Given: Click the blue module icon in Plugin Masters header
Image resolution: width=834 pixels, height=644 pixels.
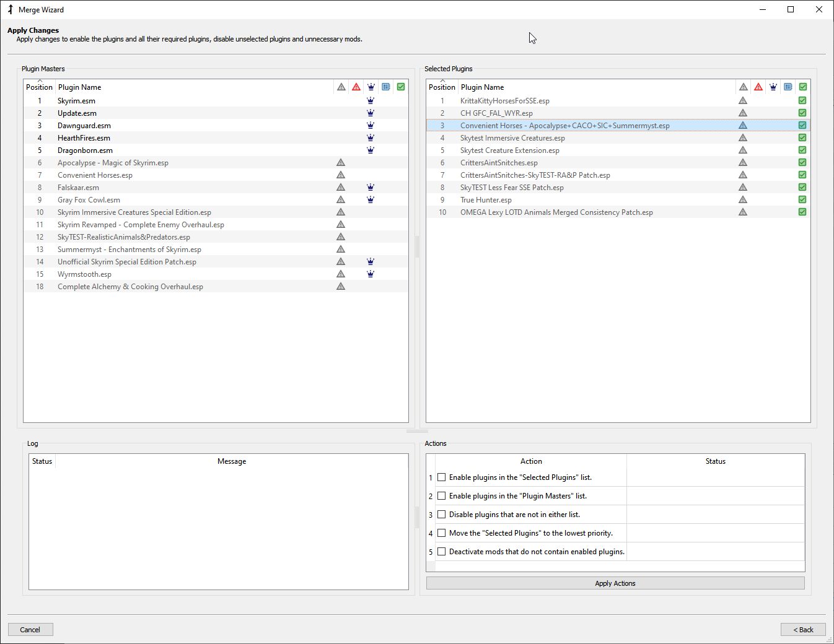Looking at the screenshot, I should 385,87.
